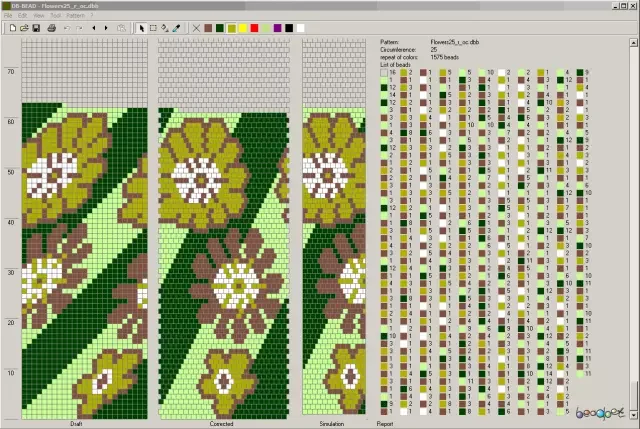
Task: Create a new bead pattern file
Action: pos(12,28)
